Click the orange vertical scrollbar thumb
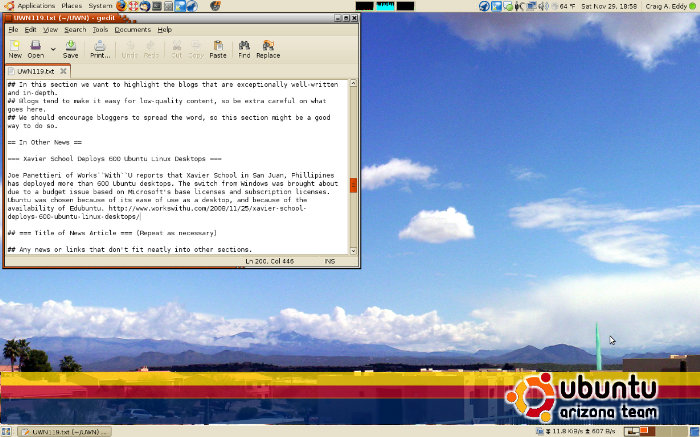Image resolution: width=700 pixels, height=437 pixels. 352,187
